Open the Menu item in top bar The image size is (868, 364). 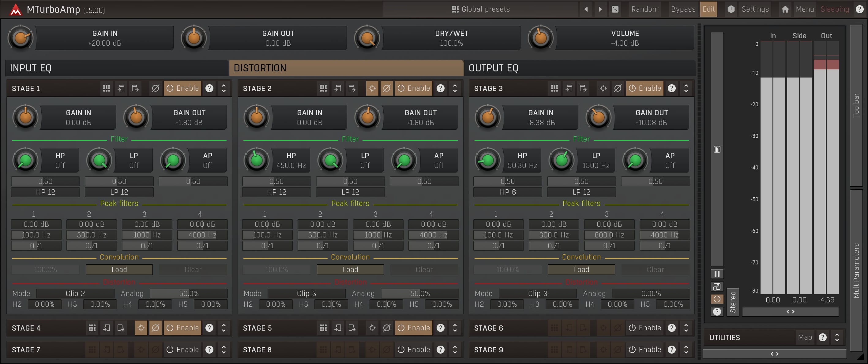point(805,9)
